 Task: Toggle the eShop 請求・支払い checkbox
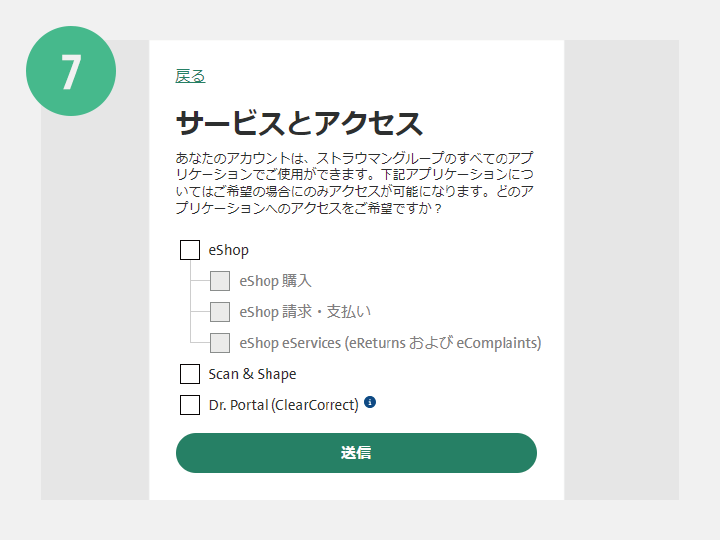pos(220,312)
